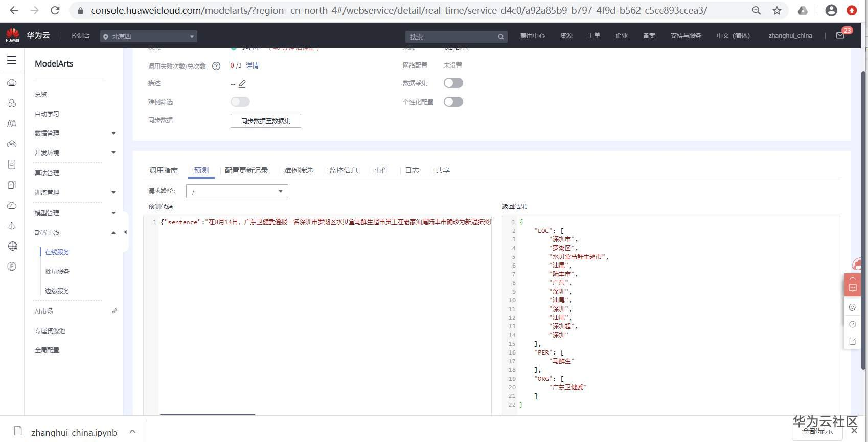This screenshot has width=868, height=442.
Task: Open the download item chevron menu
Action: click(x=133, y=431)
